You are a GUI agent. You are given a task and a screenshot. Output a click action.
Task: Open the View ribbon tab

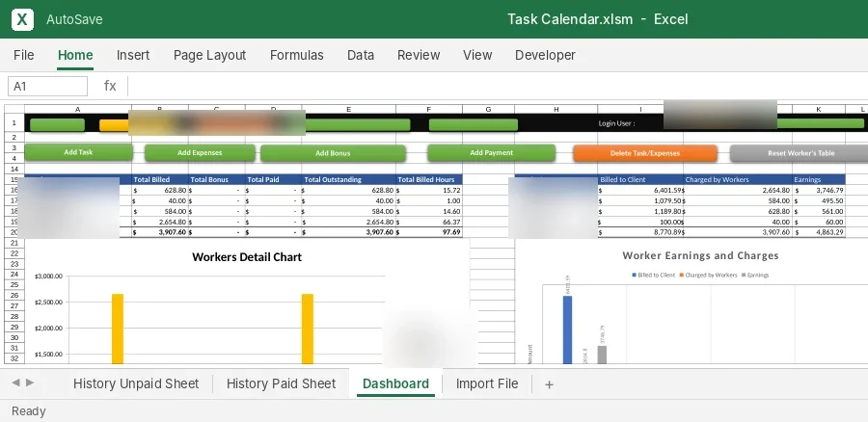pyautogui.click(x=477, y=55)
